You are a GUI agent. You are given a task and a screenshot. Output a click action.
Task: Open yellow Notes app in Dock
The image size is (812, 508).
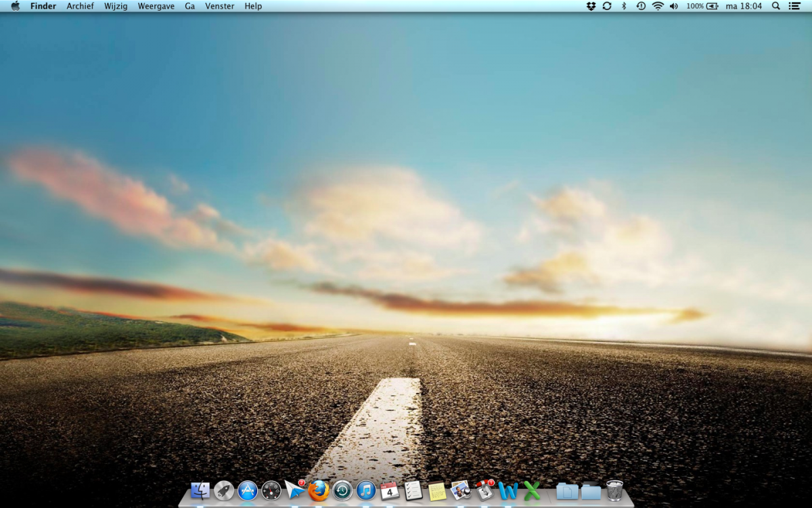pos(437,490)
